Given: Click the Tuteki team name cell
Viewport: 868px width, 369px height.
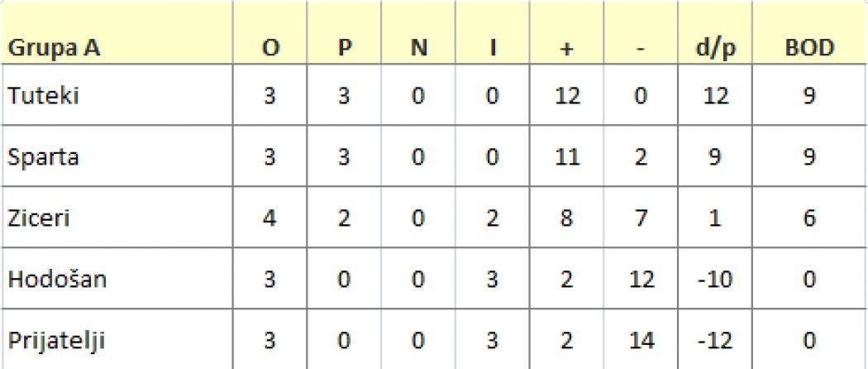Looking at the screenshot, I should coord(117,95).
